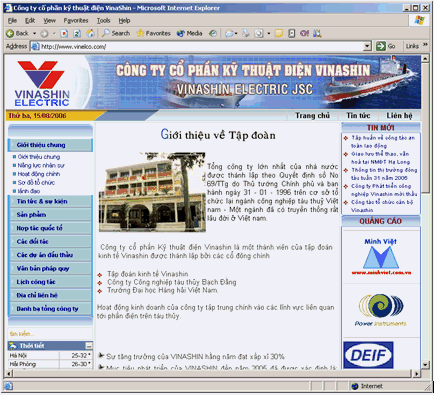Image resolution: width=434 pixels, height=395 pixels.
Task: Click the horizontal scrollbar right arrow
Action: tap(417, 374)
